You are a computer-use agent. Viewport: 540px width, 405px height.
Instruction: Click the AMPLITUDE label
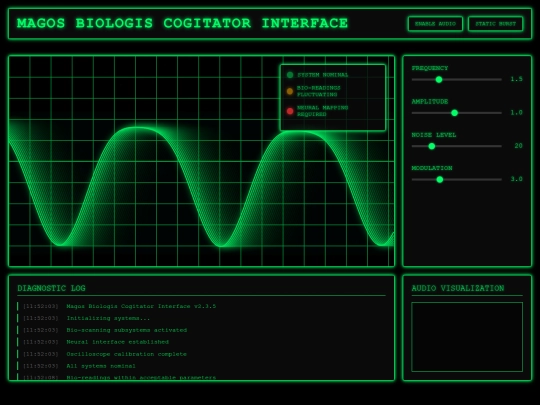pos(430,102)
